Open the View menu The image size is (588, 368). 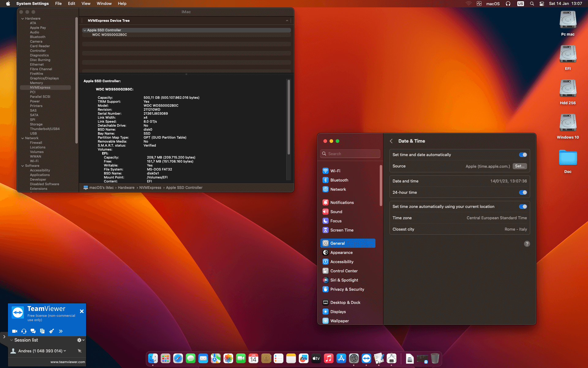(86, 3)
